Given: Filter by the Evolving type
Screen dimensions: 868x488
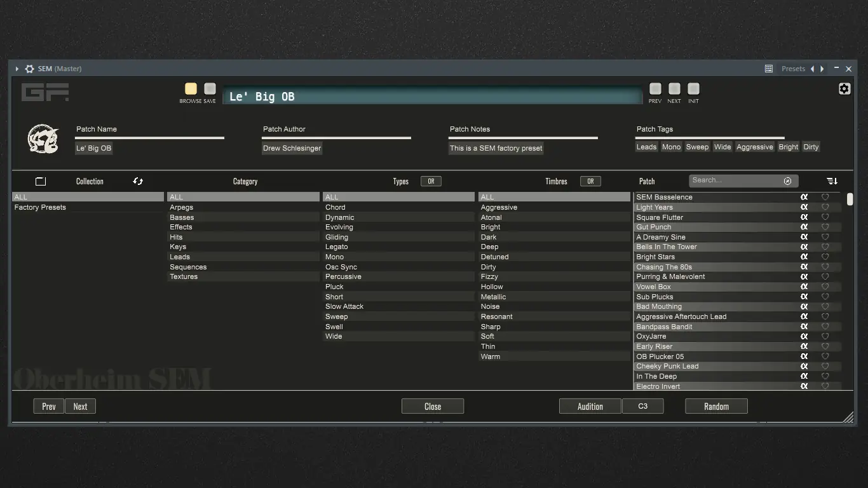Looking at the screenshot, I should click(x=398, y=227).
